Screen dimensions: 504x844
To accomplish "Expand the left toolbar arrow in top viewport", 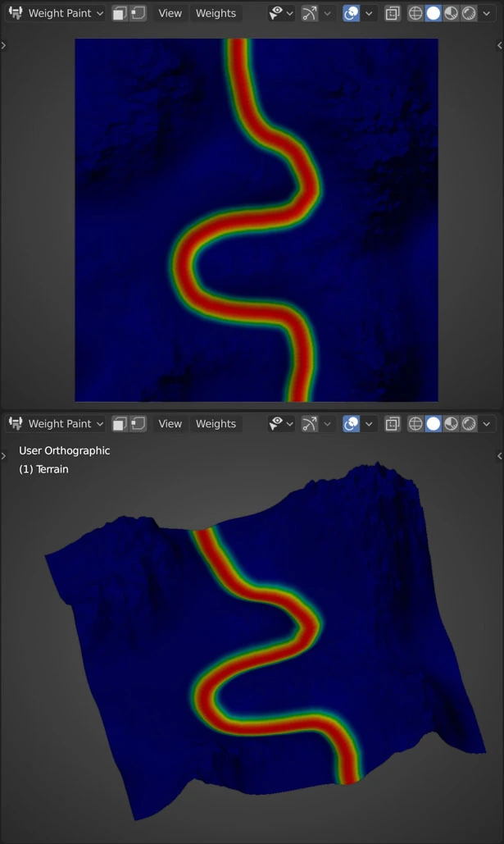I will pyautogui.click(x=4, y=45).
